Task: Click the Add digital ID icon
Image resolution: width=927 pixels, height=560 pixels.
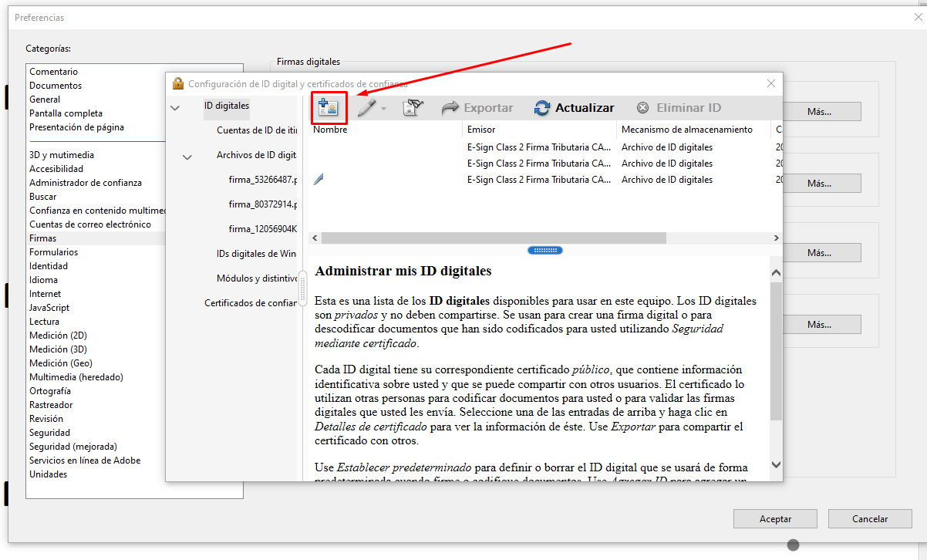Action: point(329,108)
